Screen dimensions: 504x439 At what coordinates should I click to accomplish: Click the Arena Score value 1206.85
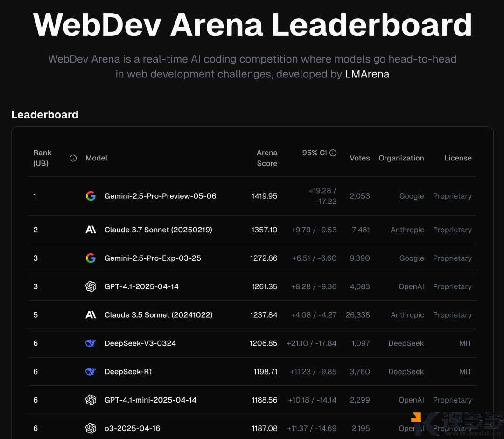[x=263, y=343]
